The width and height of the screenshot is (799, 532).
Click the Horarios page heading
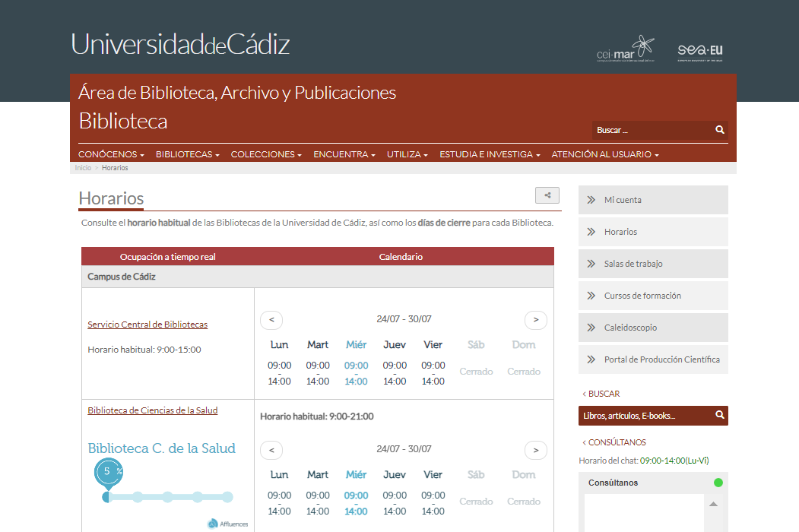pyautogui.click(x=111, y=198)
